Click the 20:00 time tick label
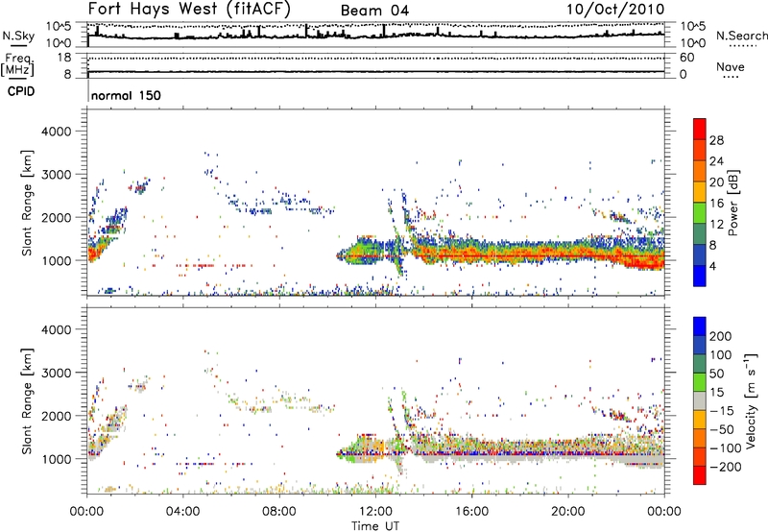The image size is (768, 532). [567, 512]
